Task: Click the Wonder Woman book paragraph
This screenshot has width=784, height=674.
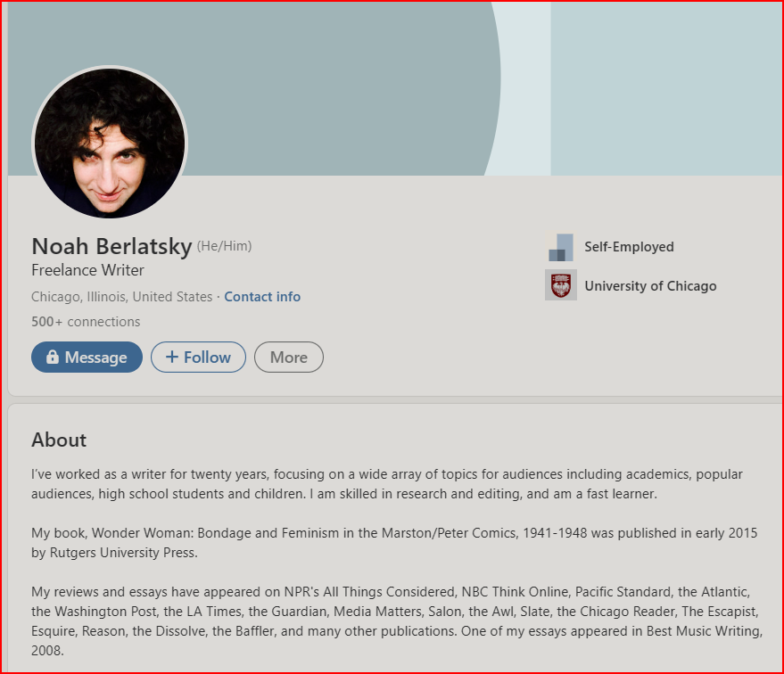Action: click(394, 543)
